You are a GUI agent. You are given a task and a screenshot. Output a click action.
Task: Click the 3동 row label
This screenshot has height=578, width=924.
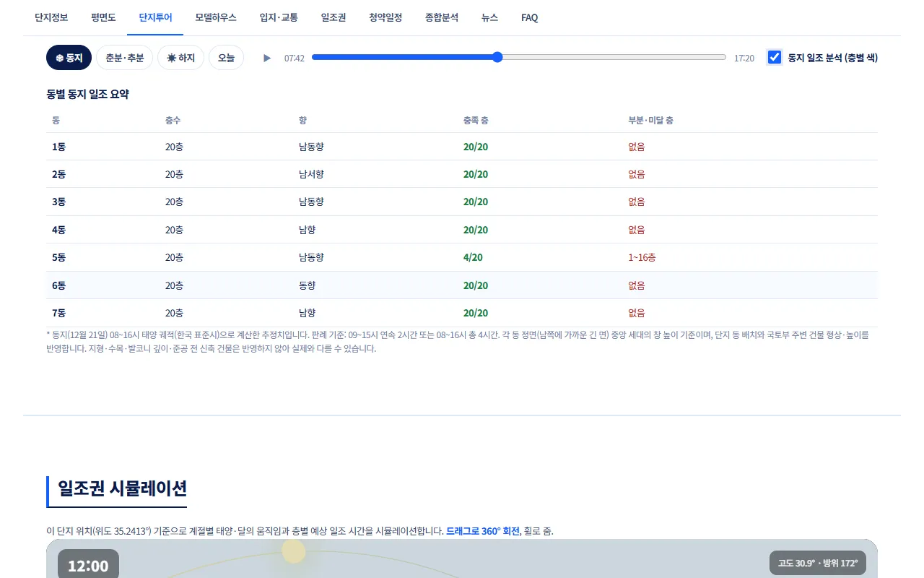(x=58, y=202)
